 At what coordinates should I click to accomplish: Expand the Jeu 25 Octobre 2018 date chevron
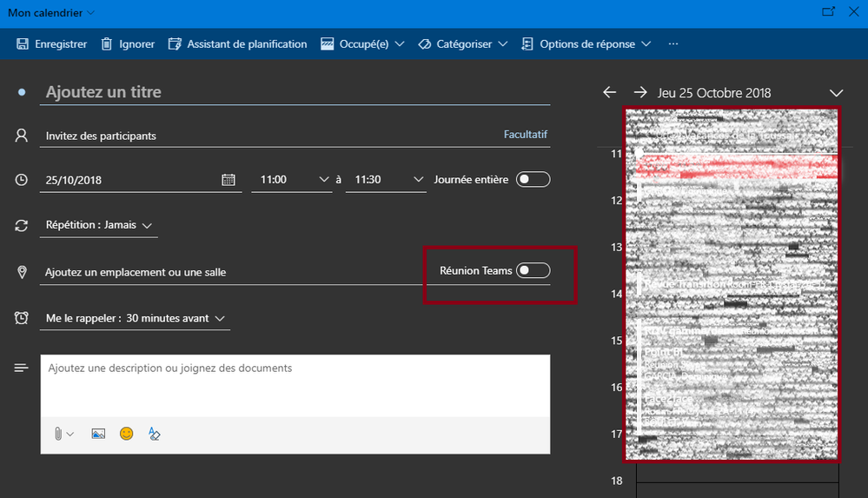click(837, 93)
